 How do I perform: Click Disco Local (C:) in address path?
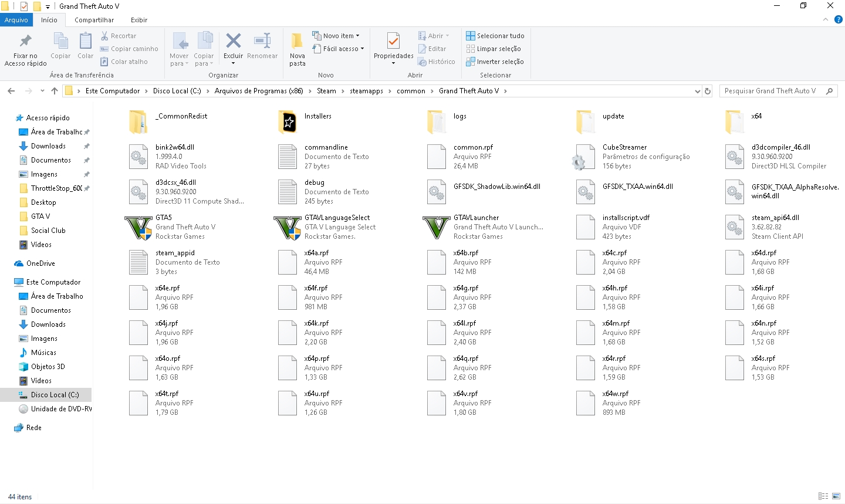(177, 91)
